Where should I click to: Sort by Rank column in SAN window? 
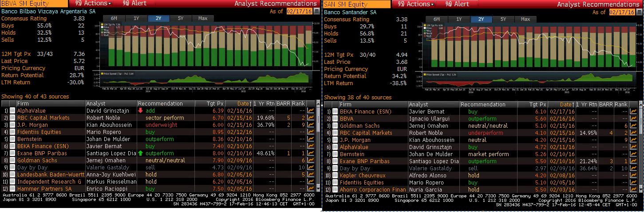pyautogui.click(x=621, y=105)
